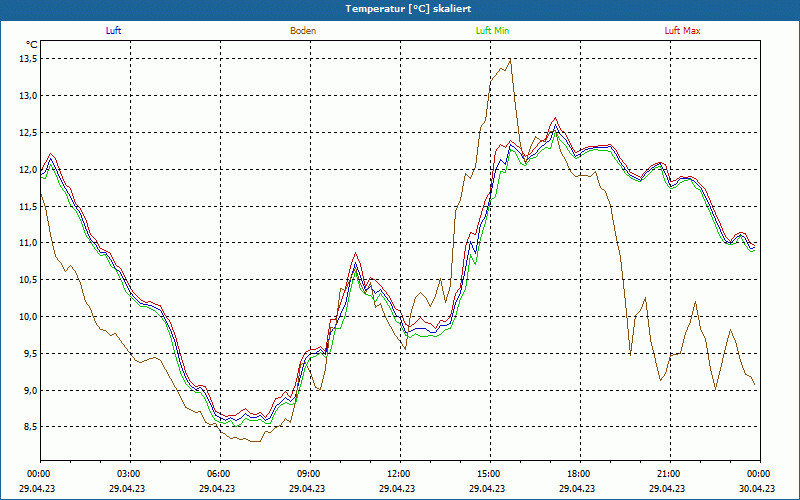
Task: Select the "Boden" legend entry
Action: pos(303,31)
